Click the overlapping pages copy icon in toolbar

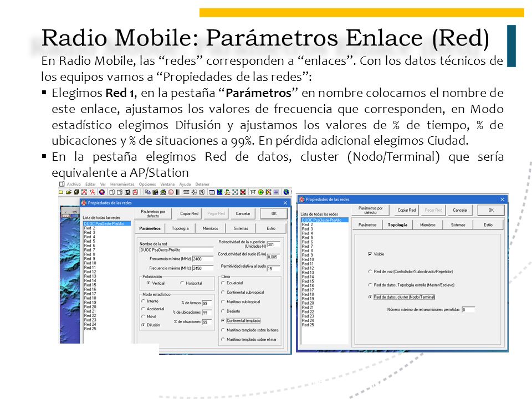147,192
